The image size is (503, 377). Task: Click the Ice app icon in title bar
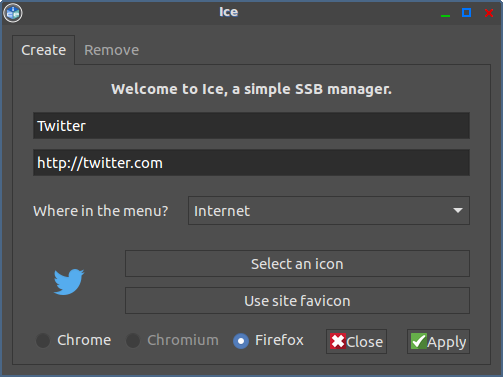click(x=13, y=13)
